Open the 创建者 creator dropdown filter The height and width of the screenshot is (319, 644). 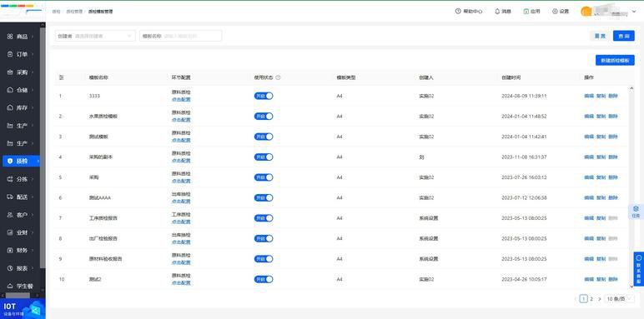pos(95,36)
